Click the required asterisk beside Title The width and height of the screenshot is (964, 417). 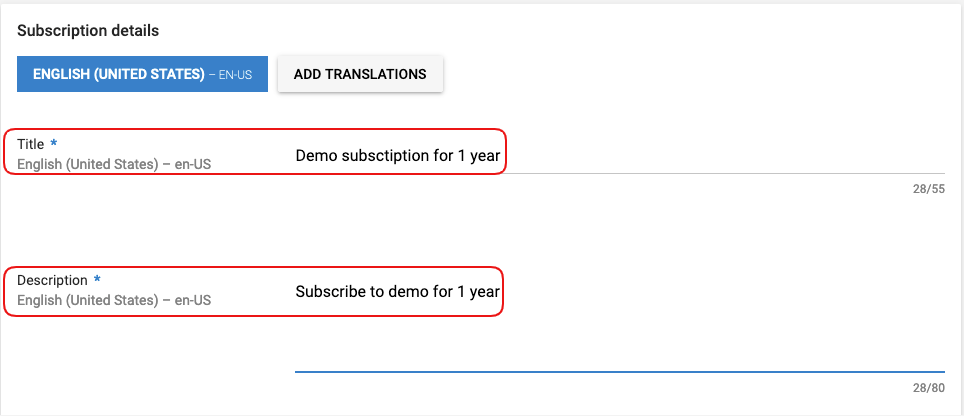click(x=53, y=144)
